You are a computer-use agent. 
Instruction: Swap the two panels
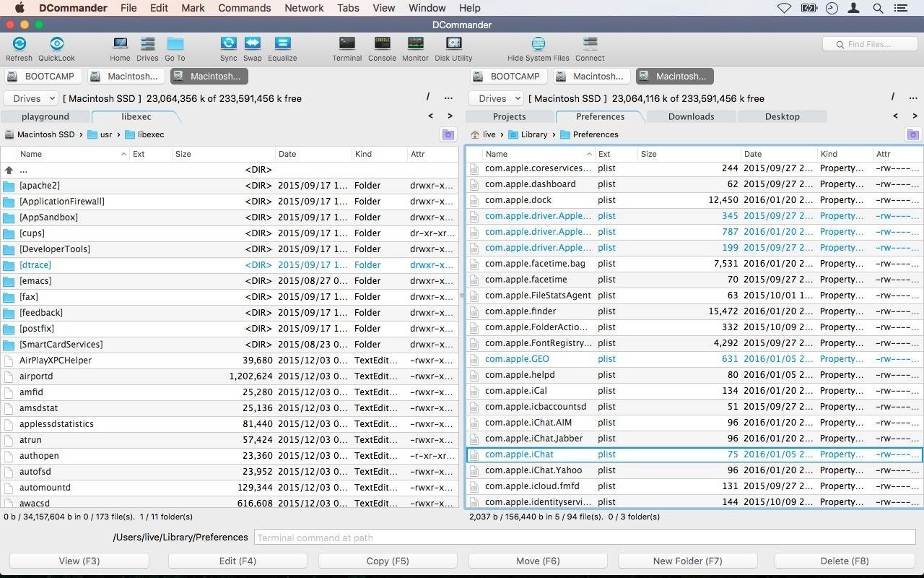(252, 48)
